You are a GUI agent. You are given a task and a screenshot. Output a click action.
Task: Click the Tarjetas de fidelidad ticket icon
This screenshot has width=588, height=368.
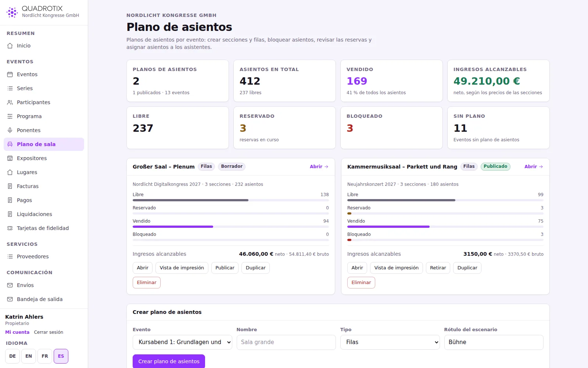tap(10, 228)
